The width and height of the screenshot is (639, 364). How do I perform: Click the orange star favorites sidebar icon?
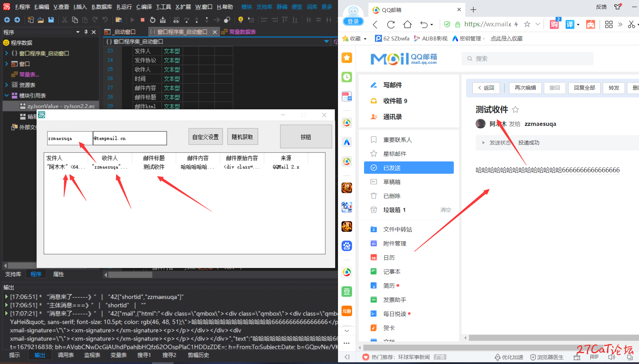(347, 58)
